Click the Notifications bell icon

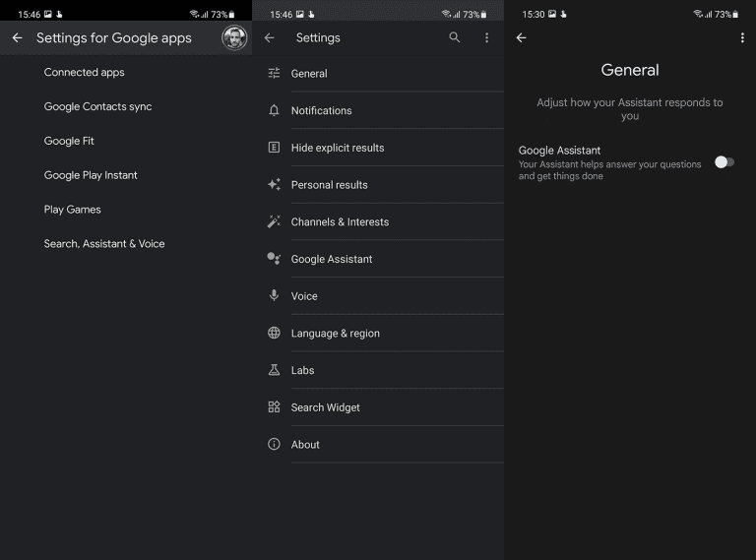(274, 110)
